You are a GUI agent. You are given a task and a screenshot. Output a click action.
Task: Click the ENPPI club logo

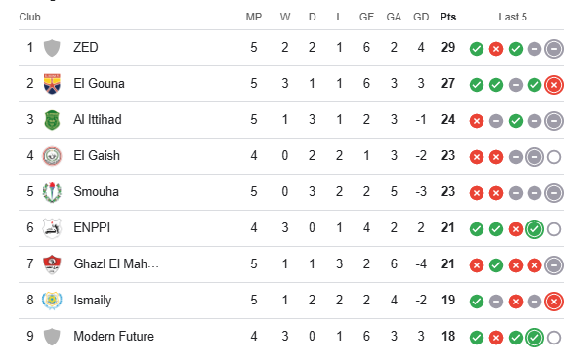[52, 228]
